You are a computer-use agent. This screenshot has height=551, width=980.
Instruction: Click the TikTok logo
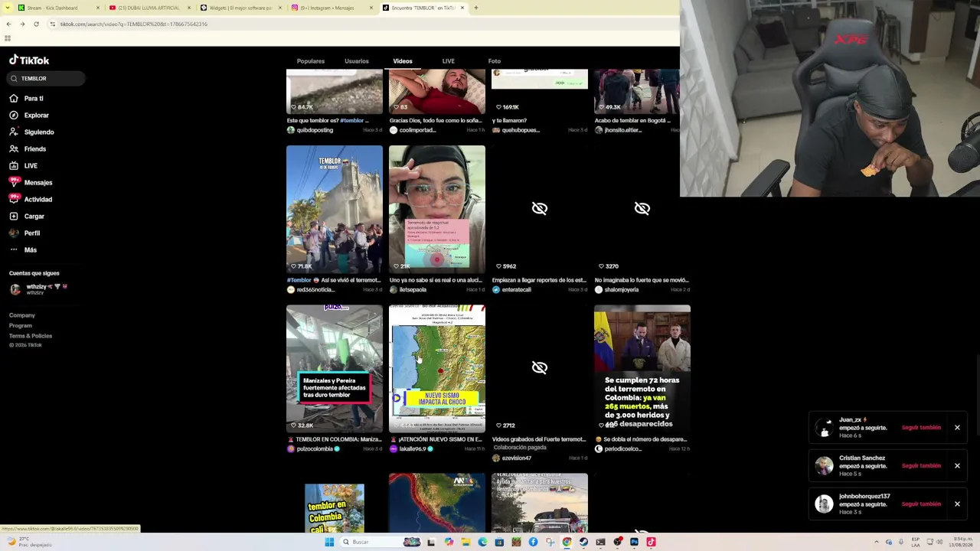click(29, 60)
